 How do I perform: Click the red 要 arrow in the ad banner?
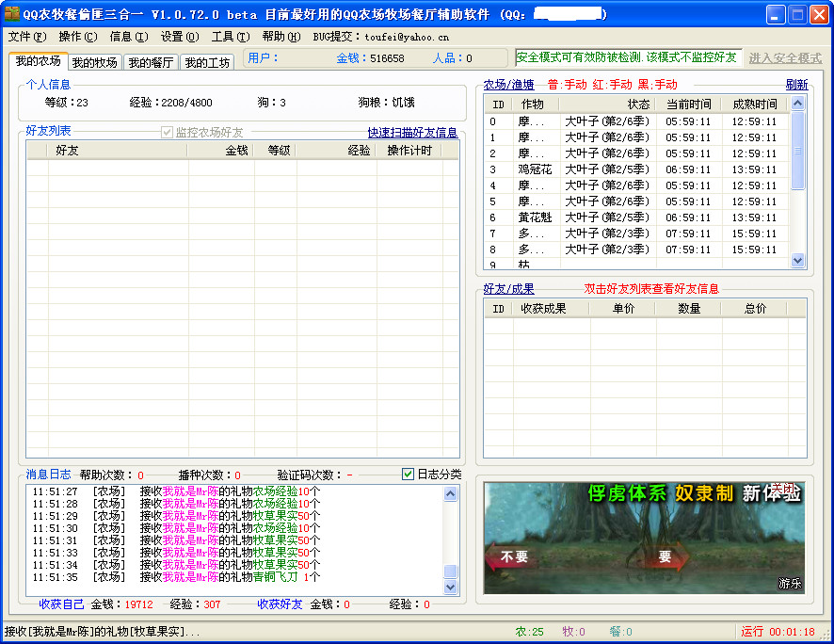tap(665, 556)
